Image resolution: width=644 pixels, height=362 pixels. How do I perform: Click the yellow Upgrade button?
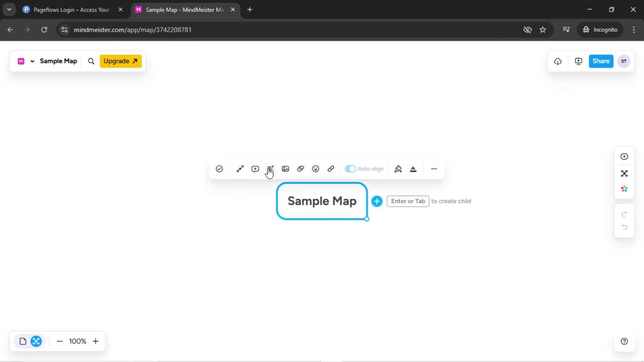121,61
